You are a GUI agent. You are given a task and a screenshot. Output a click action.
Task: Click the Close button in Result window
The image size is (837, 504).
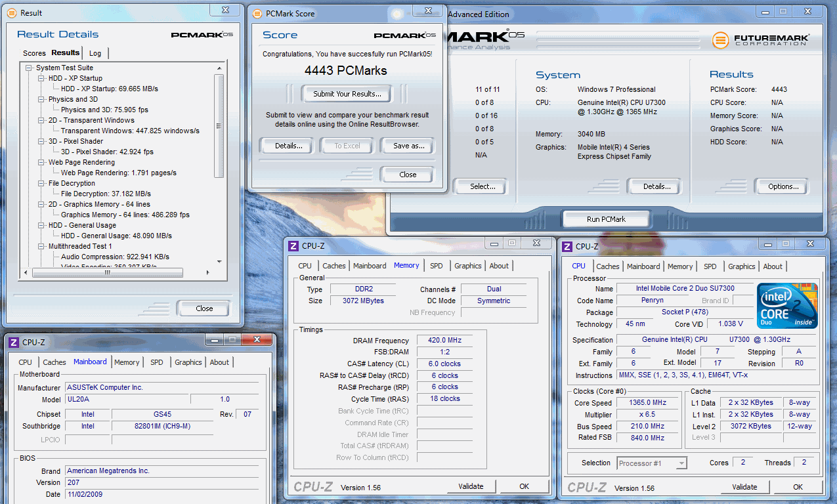[x=204, y=308]
